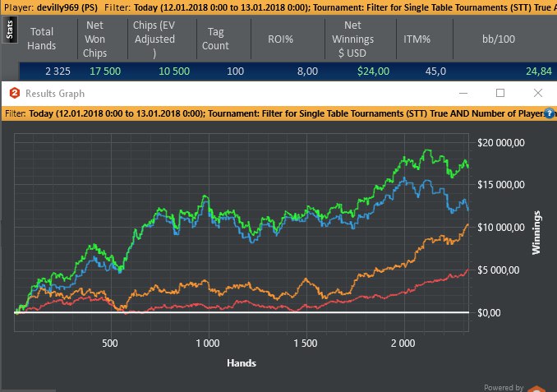This screenshot has height=392, width=557.
Task: Click the blue help question mark icon
Action: coord(550,113)
